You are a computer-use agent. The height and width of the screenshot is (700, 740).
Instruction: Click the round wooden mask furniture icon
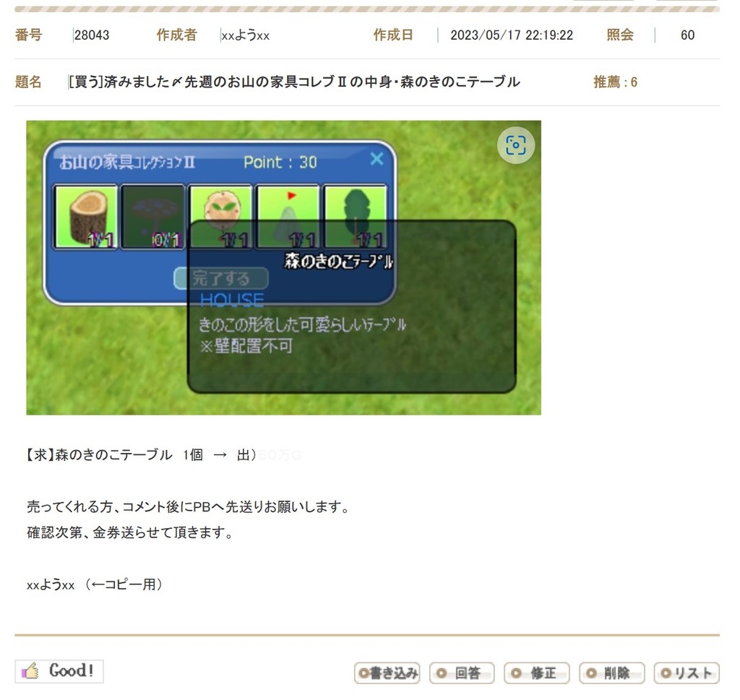tap(220, 209)
